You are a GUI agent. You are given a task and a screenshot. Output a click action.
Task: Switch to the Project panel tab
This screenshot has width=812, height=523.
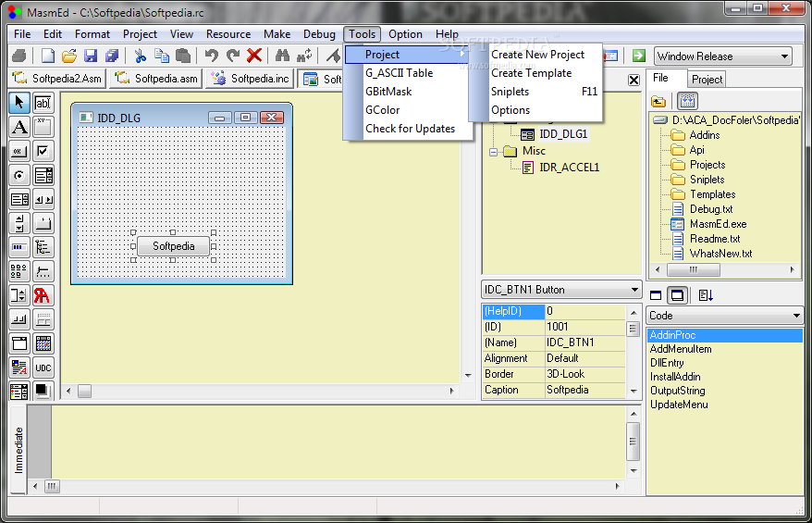pos(707,80)
